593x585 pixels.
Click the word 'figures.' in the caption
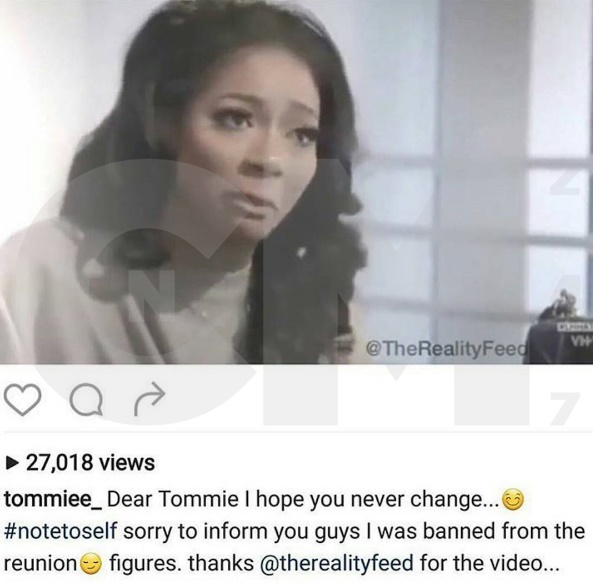tap(145, 564)
